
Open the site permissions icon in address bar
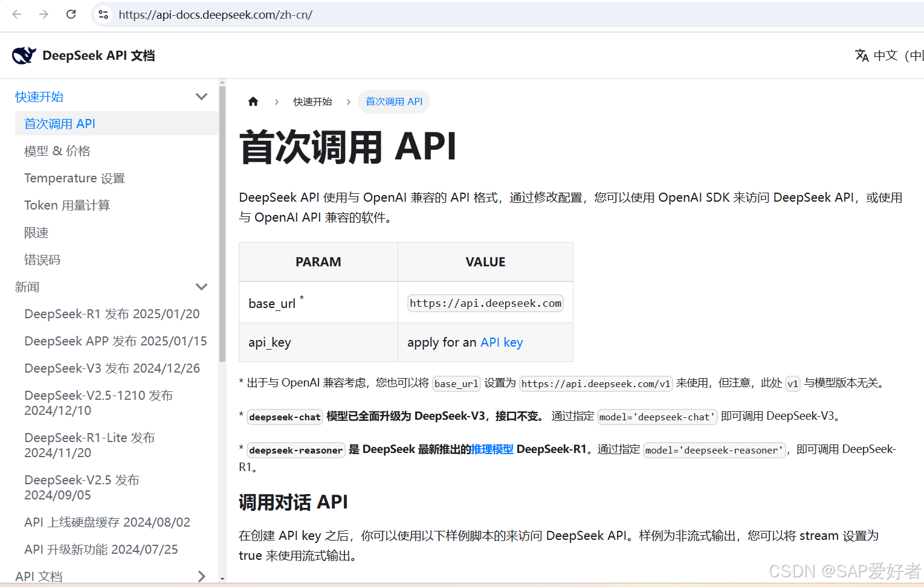[103, 14]
